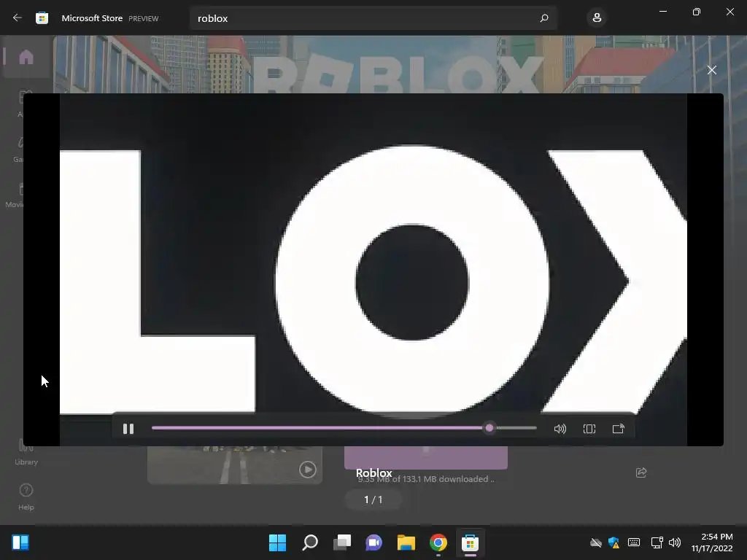
Task: Click the 1 / 1 page indicator
Action: [373, 499]
